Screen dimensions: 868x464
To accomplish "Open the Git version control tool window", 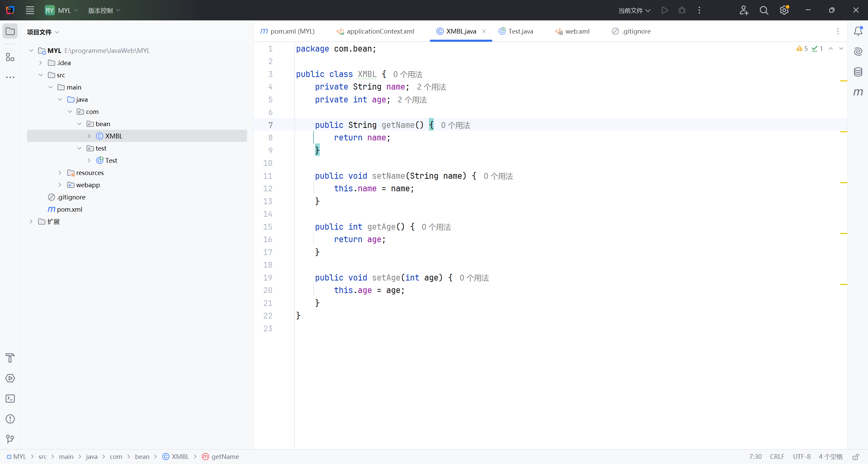I will (x=10, y=439).
